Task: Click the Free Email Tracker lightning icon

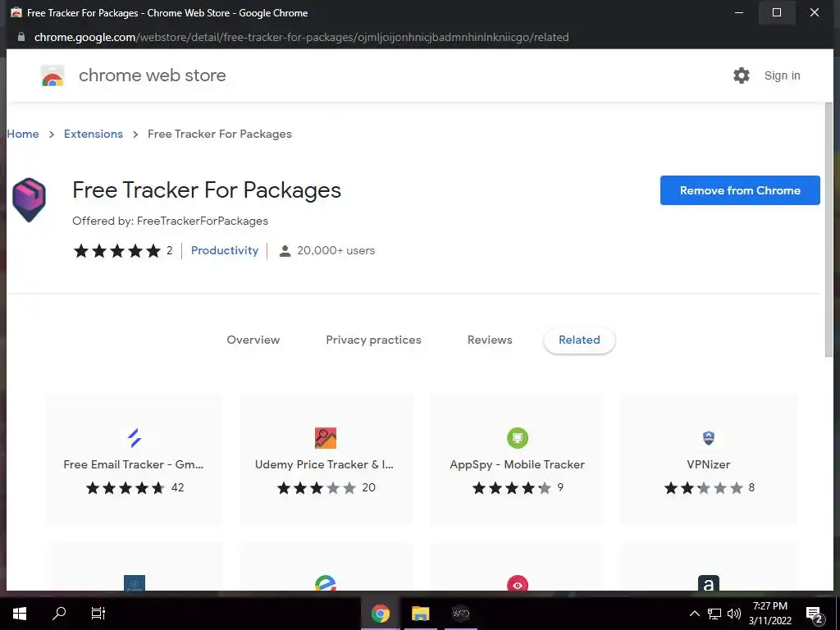Action: (x=134, y=438)
